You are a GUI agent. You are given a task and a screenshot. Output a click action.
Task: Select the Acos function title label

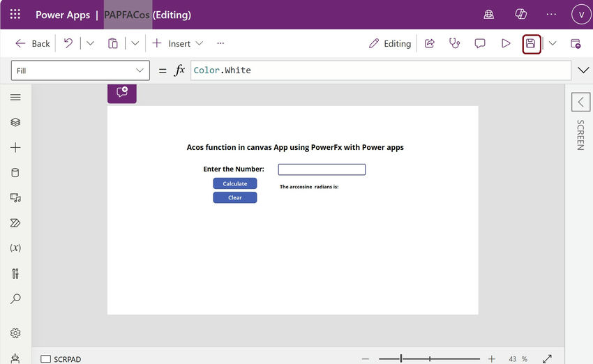tap(295, 147)
